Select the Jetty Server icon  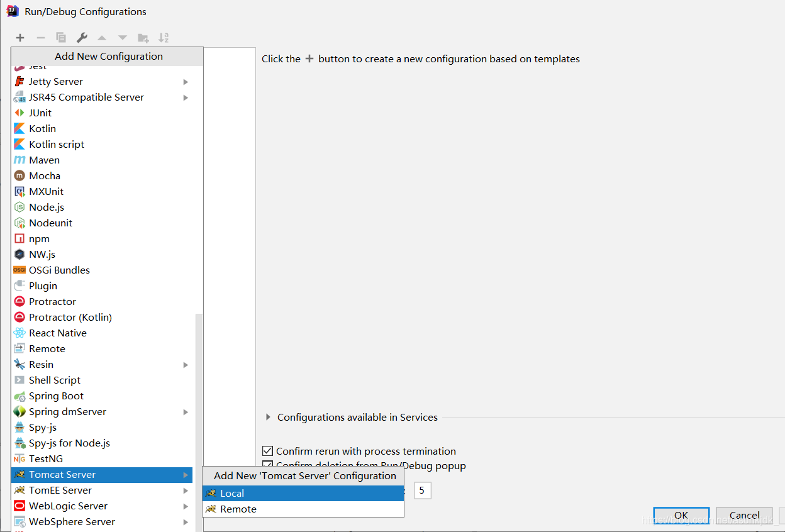(19, 82)
